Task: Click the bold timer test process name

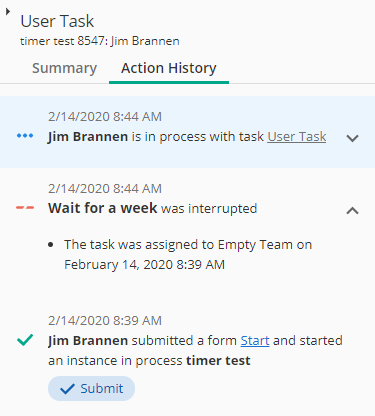Action: [x=218, y=361]
